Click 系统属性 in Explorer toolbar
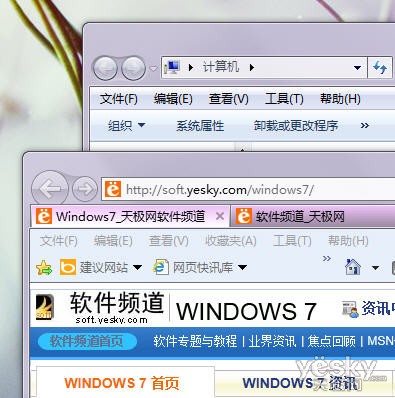The width and height of the screenshot is (395, 398). click(200, 126)
